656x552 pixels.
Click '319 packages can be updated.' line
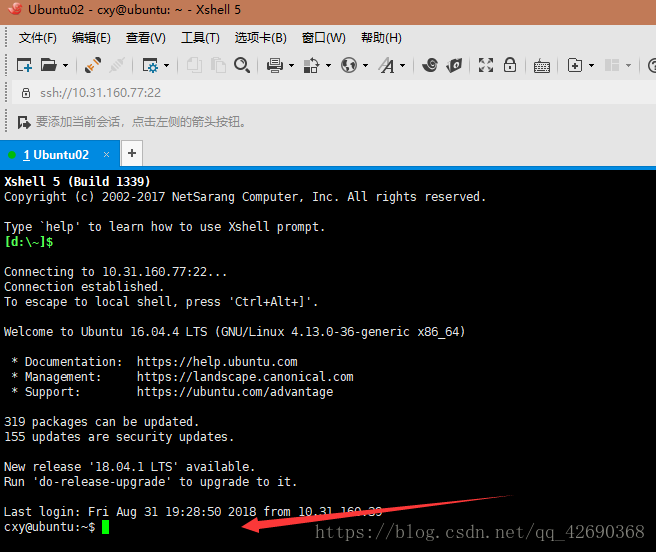pyautogui.click(x=101, y=421)
